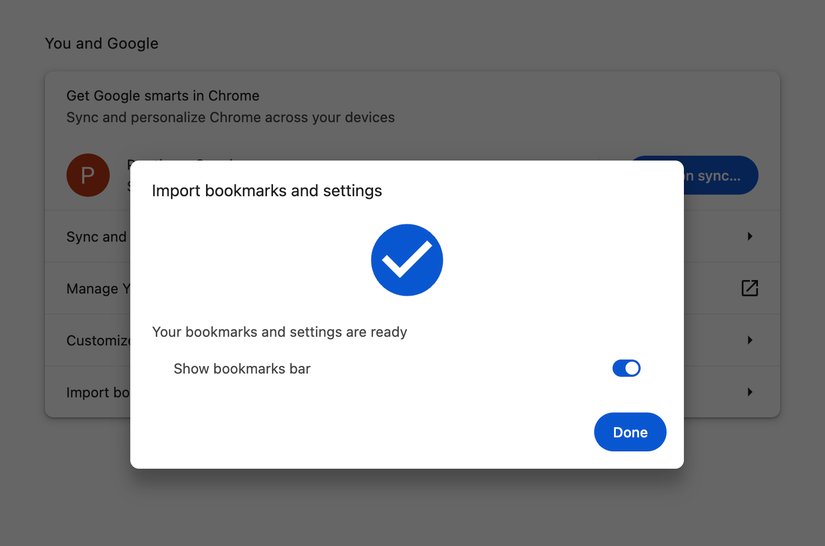Image resolution: width=825 pixels, height=546 pixels.
Task: Expand the Customize profile row arrow
Action: click(750, 340)
